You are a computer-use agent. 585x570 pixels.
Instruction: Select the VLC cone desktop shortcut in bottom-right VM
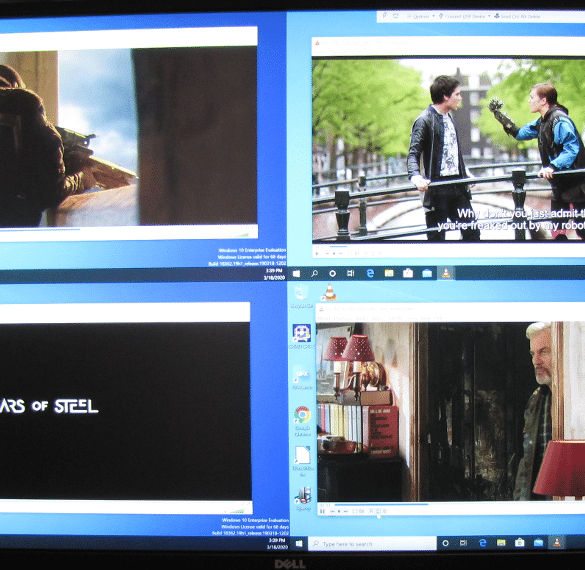tap(329, 292)
